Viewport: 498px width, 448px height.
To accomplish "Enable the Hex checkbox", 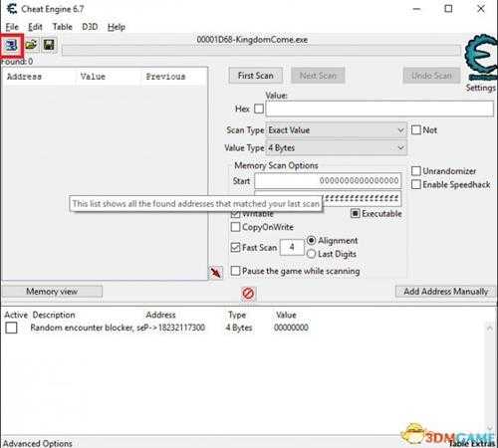I will click(x=259, y=109).
